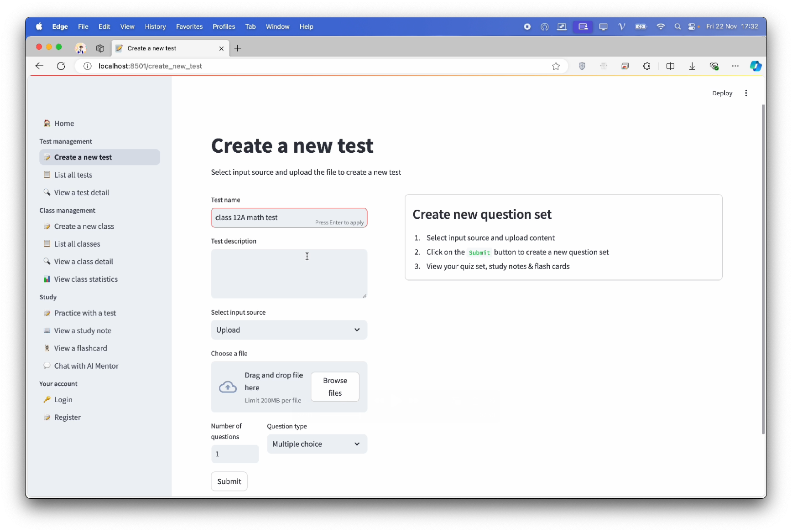Viewport: 792px width, 532px height.
Task: Click Browse files button
Action: (335, 387)
